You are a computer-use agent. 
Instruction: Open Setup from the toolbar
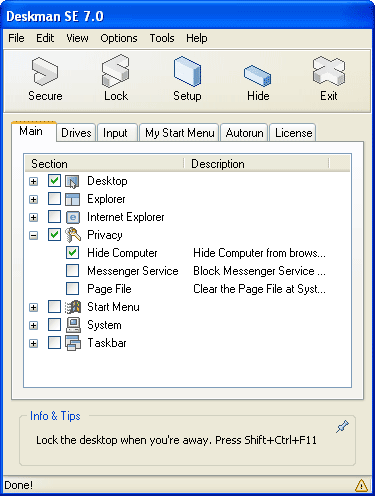coord(187,71)
